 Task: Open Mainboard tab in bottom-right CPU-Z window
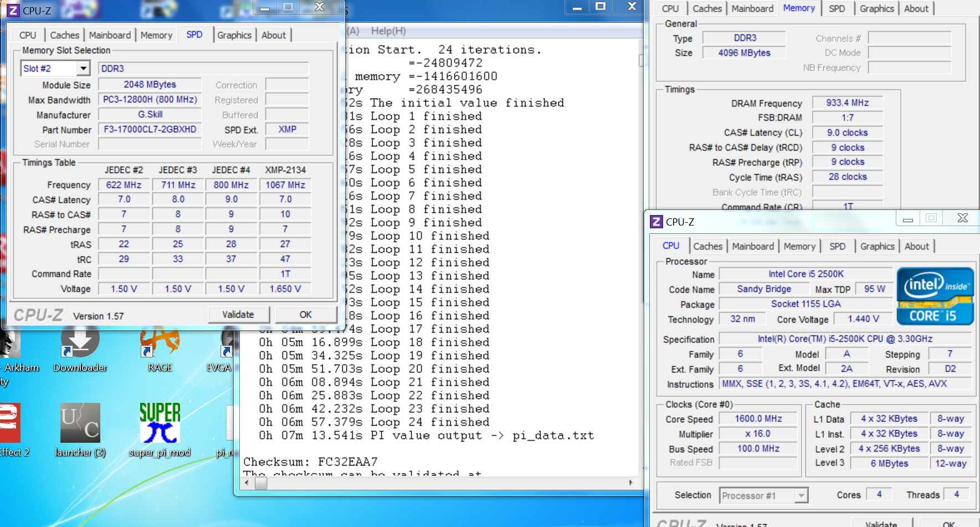point(753,246)
